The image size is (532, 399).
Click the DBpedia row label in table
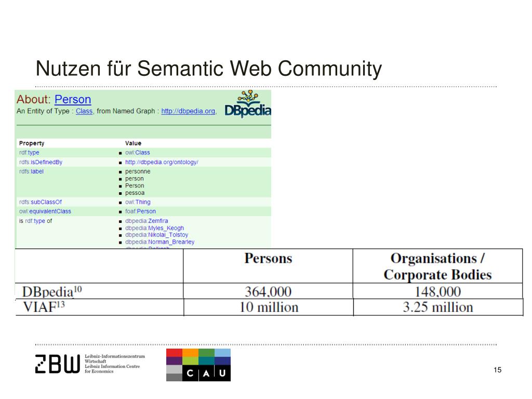52,292
